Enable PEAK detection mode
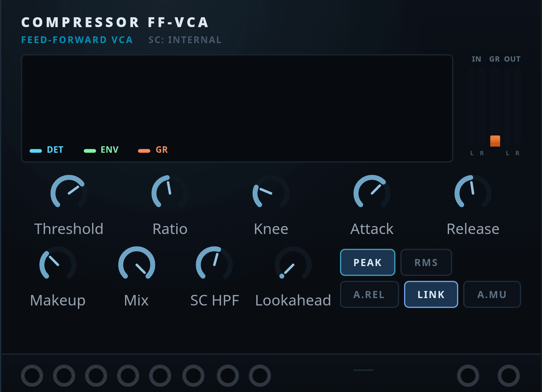Screen dimensions: 542x392 coord(367,262)
